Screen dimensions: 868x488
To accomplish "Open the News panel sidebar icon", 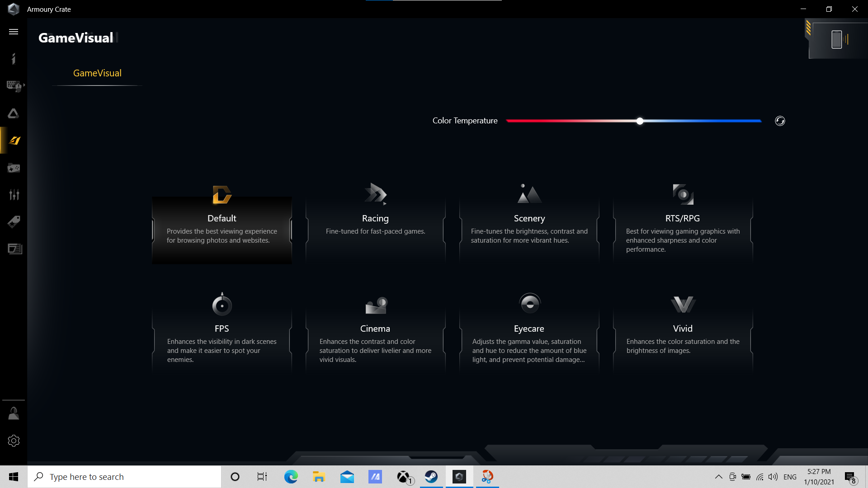I will [x=14, y=249].
